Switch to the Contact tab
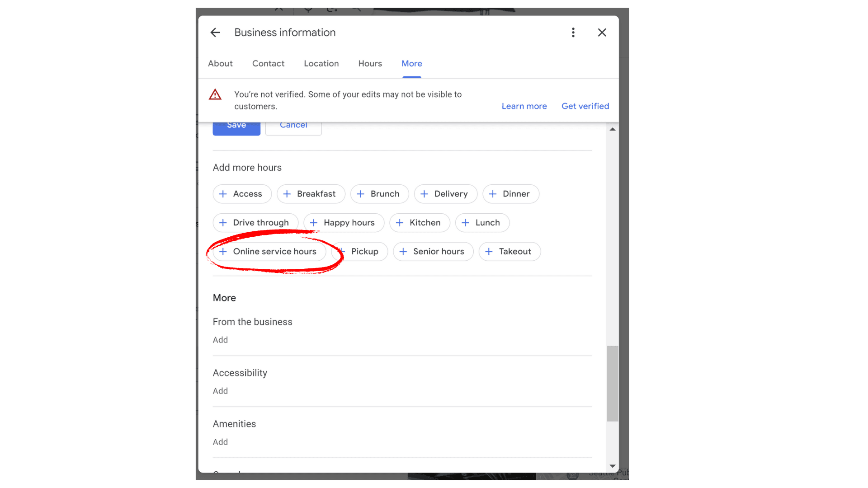 coord(268,64)
